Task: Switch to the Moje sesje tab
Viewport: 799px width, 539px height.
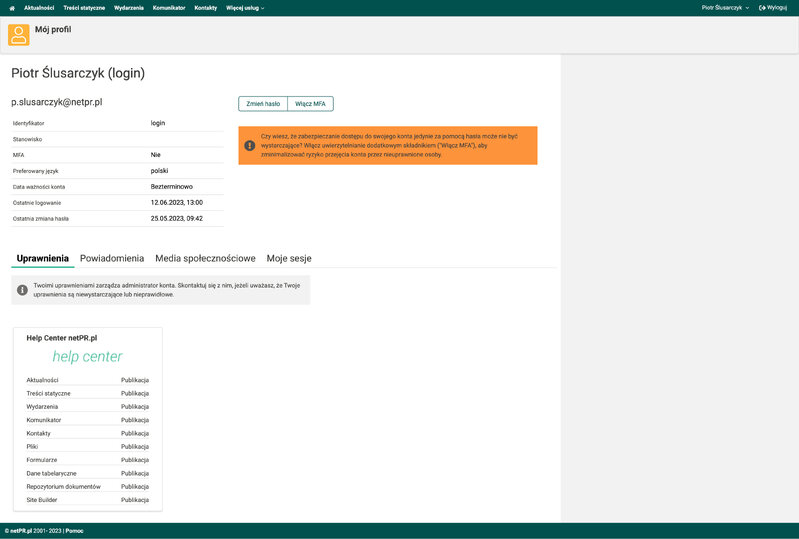Action: click(289, 258)
